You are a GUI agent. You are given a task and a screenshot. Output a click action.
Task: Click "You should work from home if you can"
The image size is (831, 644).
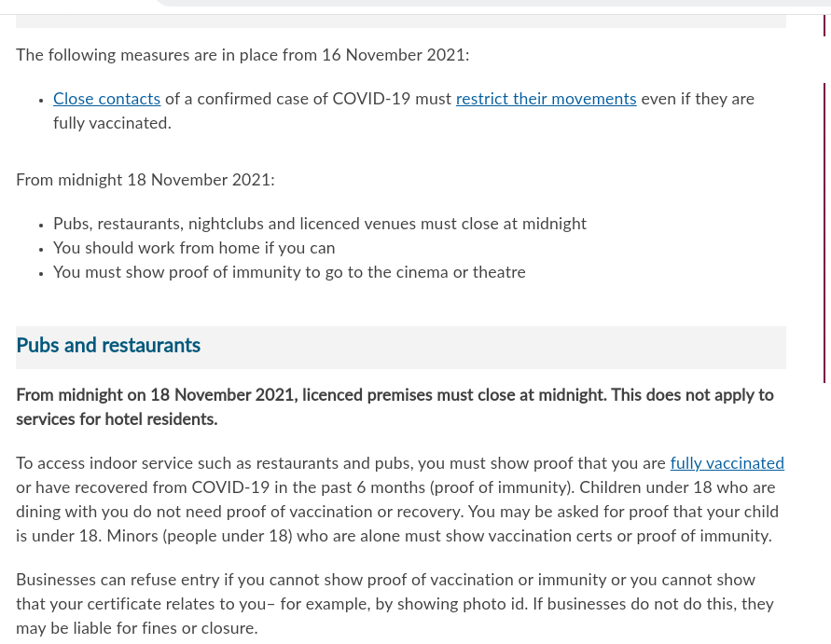194,249
